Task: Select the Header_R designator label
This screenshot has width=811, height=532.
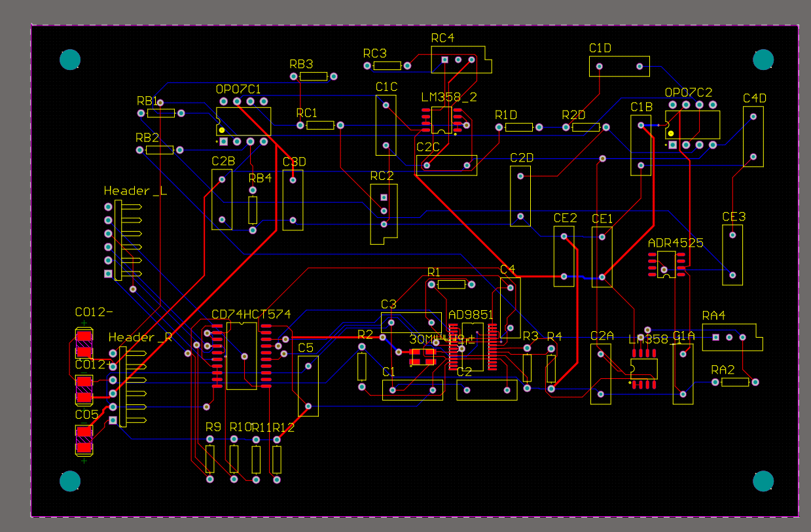Action: 140,338
